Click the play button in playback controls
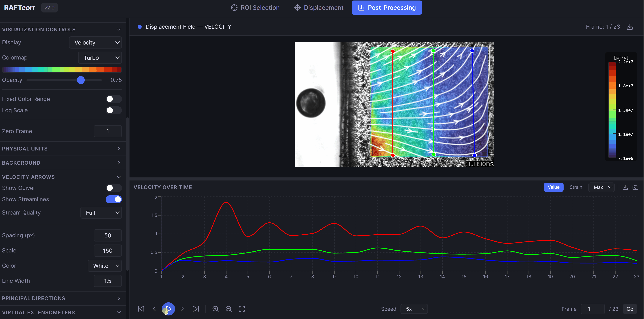 click(168, 309)
